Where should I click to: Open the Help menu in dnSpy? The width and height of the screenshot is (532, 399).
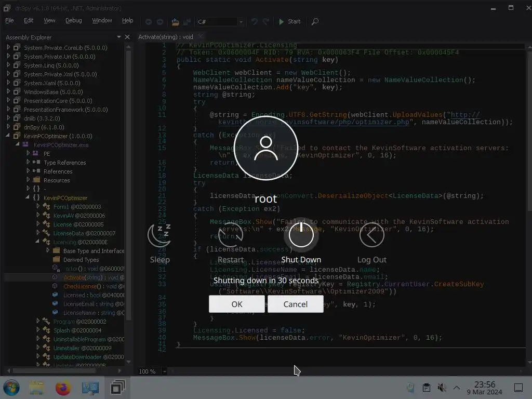pos(128,20)
